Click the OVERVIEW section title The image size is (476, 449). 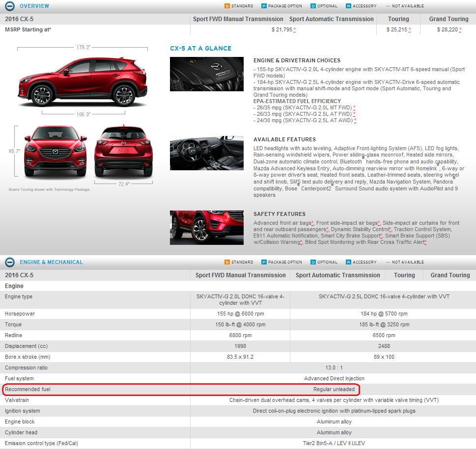coord(34,6)
